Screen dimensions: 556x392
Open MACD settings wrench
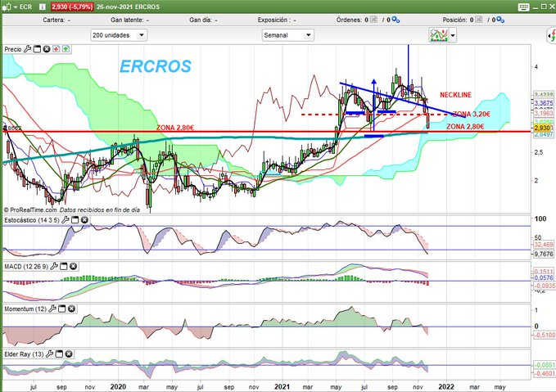54,266
